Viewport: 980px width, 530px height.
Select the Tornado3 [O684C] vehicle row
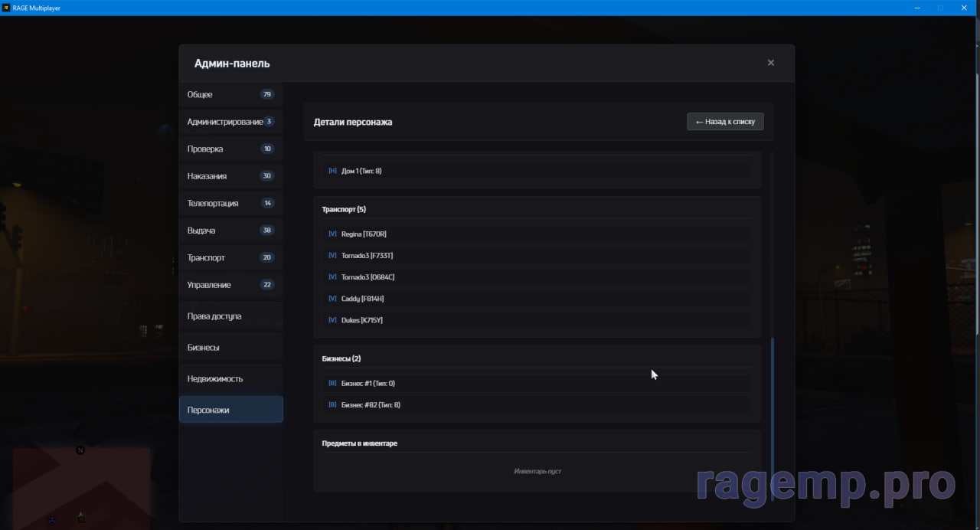click(x=536, y=277)
